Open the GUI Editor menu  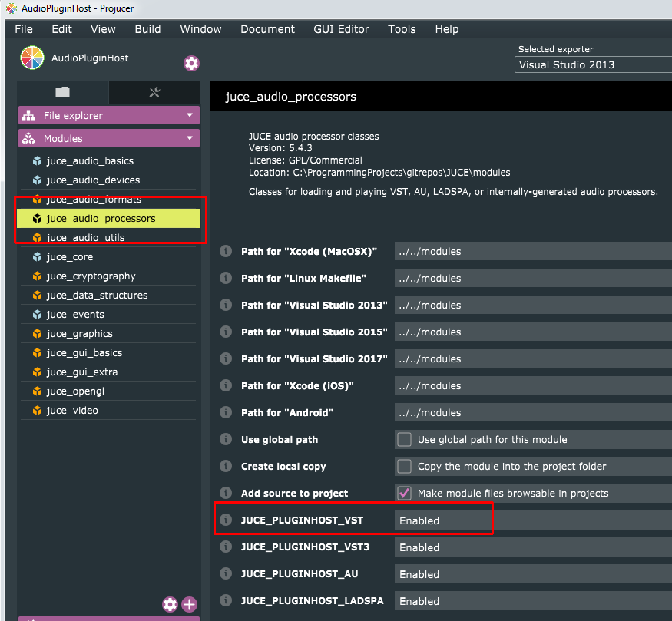tap(341, 29)
